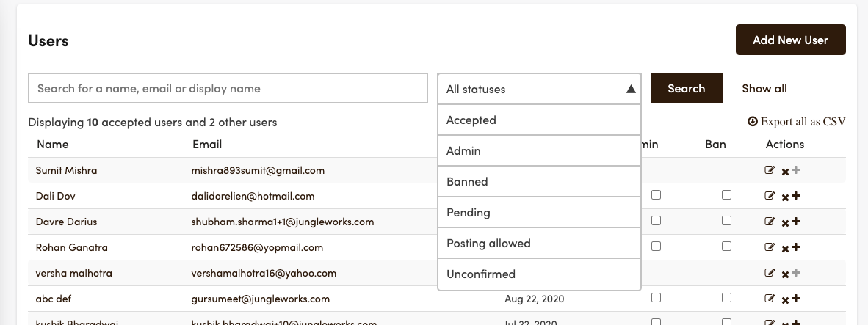Pick Pending in the status dropdown
The image size is (868, 325).
point(539,213)
